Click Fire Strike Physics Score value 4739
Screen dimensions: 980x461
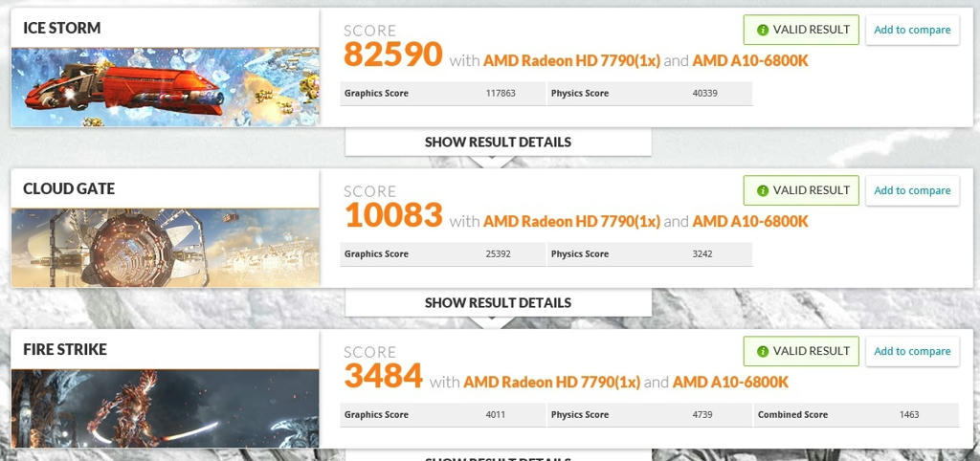pyautogui.click(x=702, y=415)
